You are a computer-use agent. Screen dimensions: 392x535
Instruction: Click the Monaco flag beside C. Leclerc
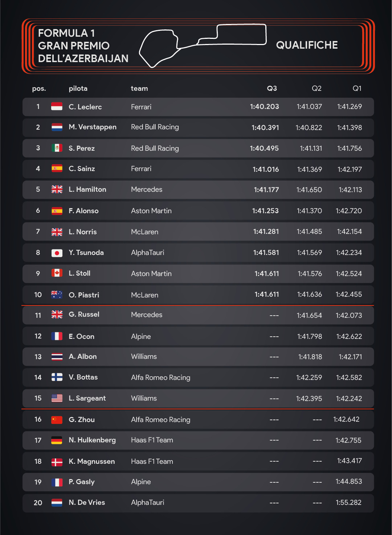coord(57,106)
